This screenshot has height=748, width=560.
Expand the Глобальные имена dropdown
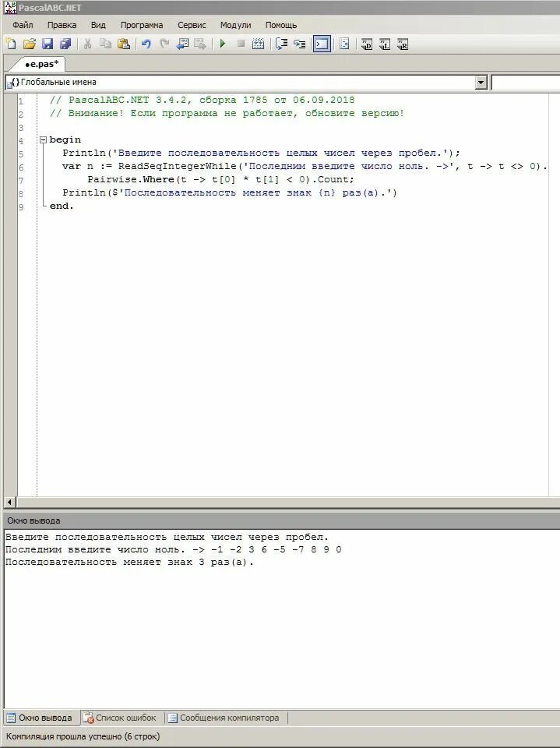(481, 83)
